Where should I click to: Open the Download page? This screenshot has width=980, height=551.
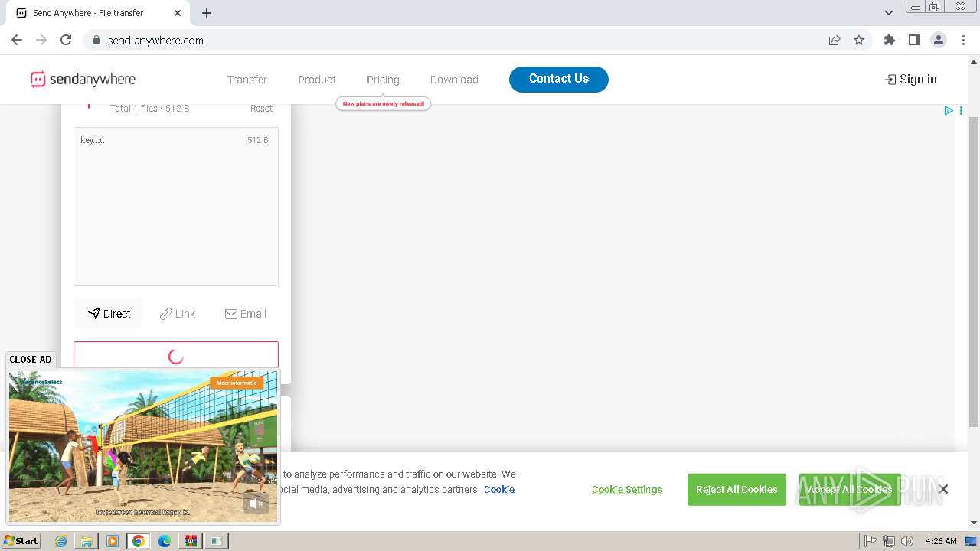(x=454, y=80)
